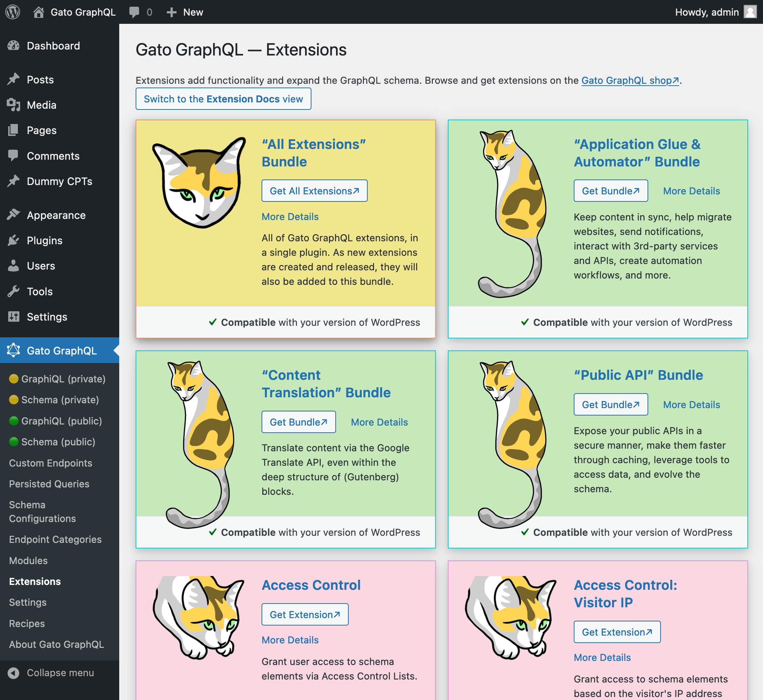Expand the Extensions sidebar menu item

(x=35, y=582)
